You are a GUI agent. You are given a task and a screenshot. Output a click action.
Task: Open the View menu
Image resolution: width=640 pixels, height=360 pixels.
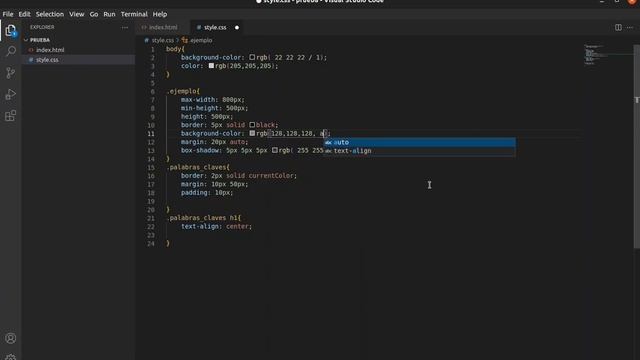(76, 14)
